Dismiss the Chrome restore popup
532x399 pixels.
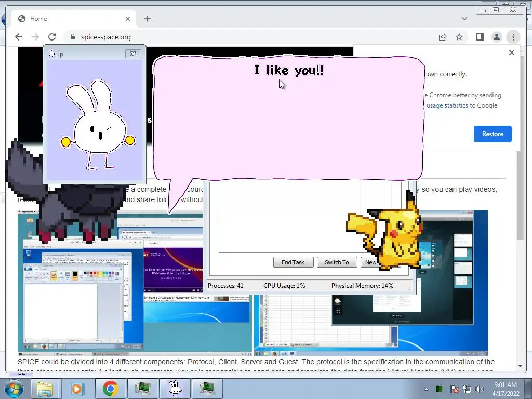[512, 52]
